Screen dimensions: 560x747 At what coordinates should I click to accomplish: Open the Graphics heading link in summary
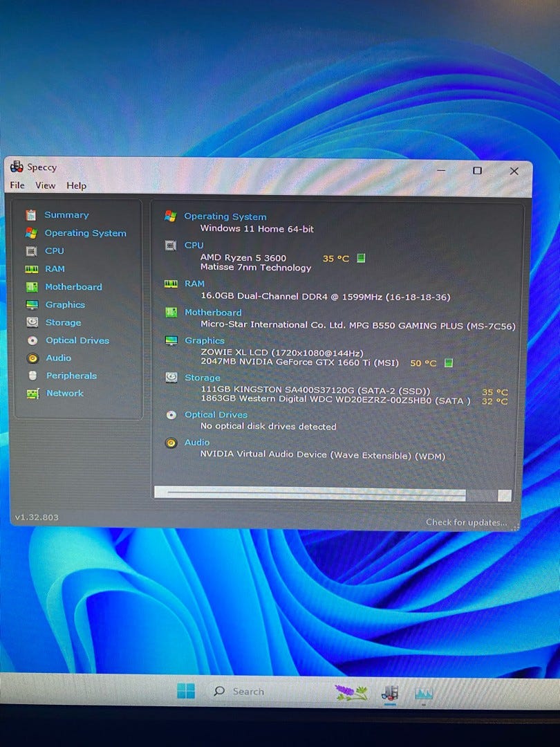coord(204,340)
